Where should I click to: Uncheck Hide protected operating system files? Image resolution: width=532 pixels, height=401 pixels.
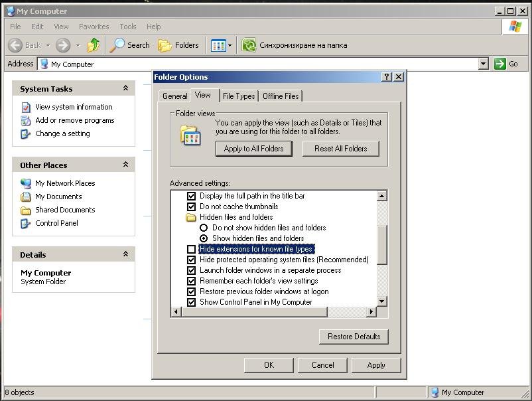pos(191,260)
